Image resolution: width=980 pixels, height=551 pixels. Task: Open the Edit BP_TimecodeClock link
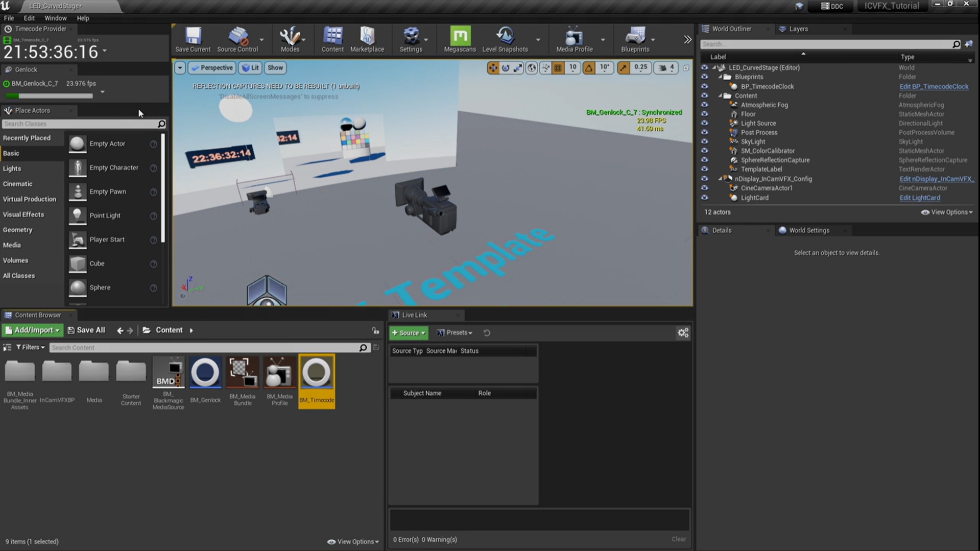click(934, 86)
